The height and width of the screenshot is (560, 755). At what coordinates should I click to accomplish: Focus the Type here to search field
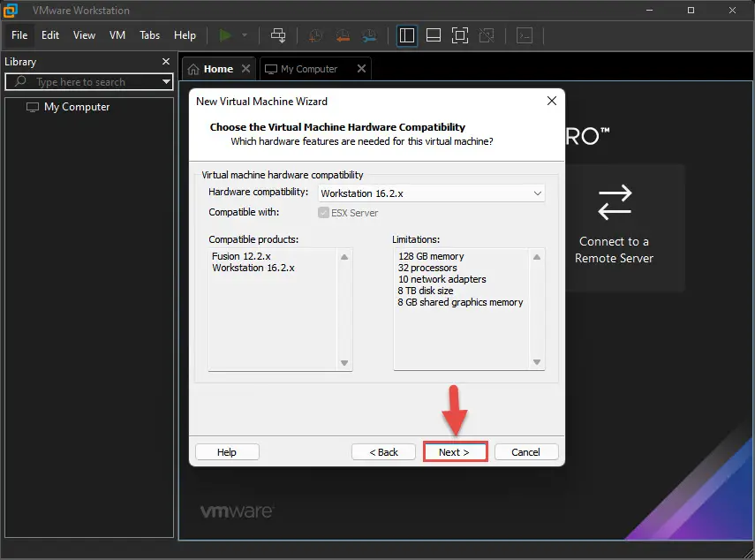(88, 82)
